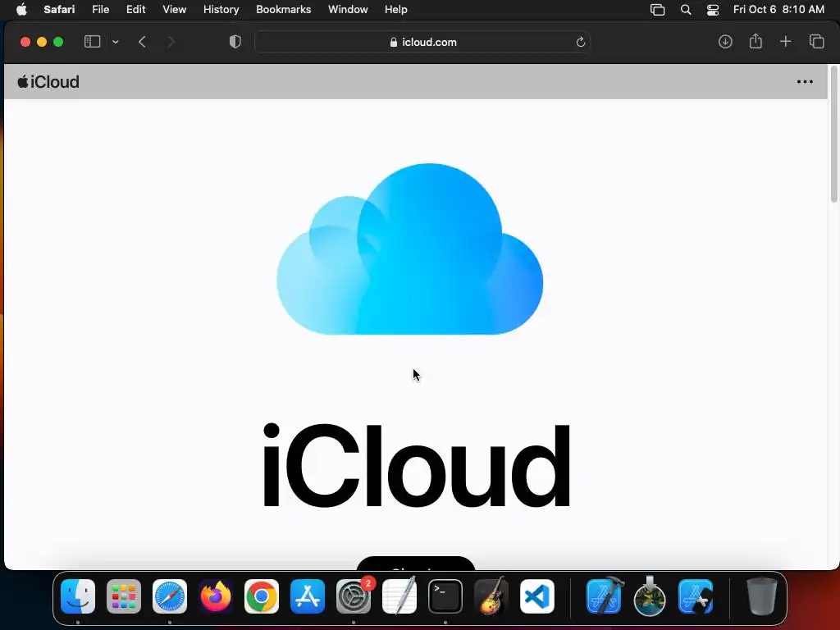Screen dimensions: 840x630
Task: Open Simulator app from the Dock
Action: [x=696, y=596]
